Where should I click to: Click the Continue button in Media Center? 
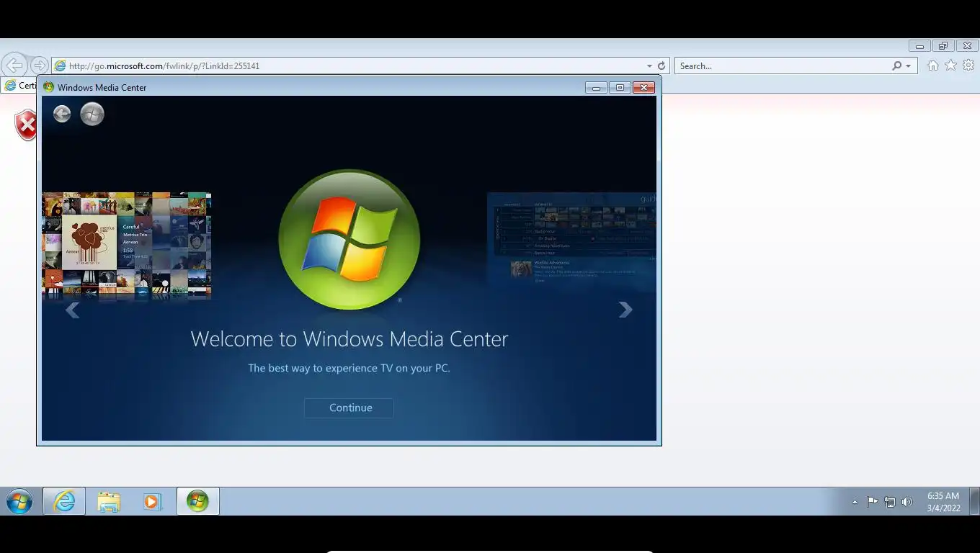(349, 408)
